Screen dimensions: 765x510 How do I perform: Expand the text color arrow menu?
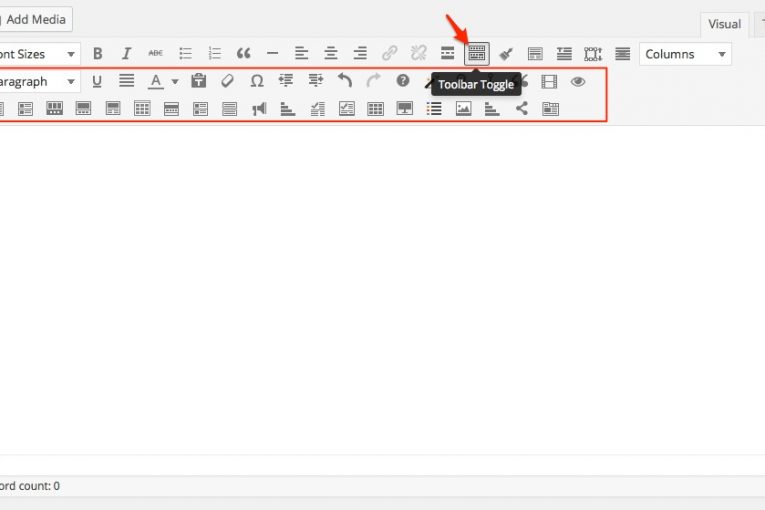(x=175, y=82)
